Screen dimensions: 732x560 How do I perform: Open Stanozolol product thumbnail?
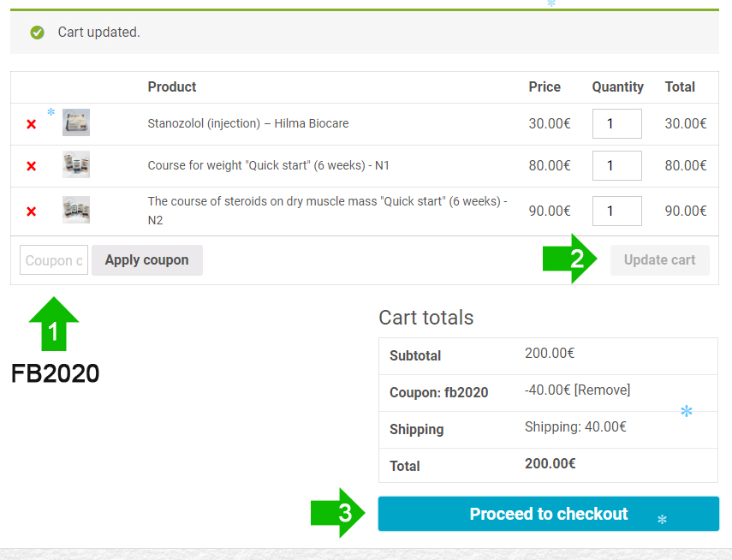(76, 123)
